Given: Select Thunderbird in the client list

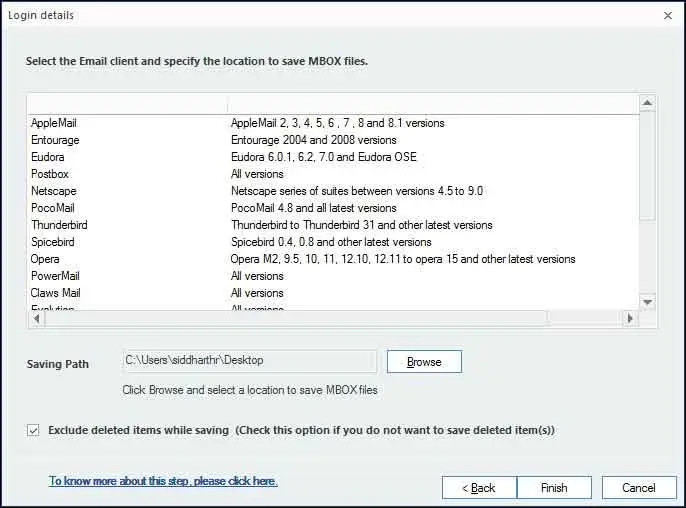Looking at the screenshot, I should click(60, 225).
